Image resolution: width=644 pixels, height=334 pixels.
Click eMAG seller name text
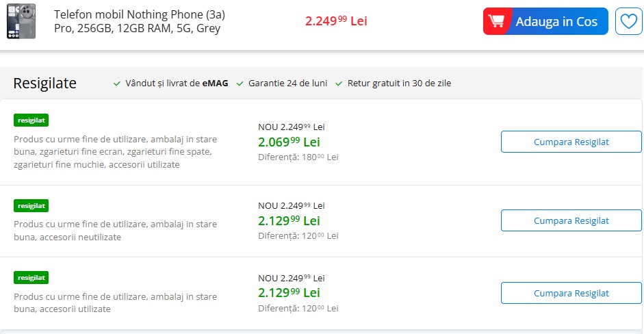click(215, 83)
